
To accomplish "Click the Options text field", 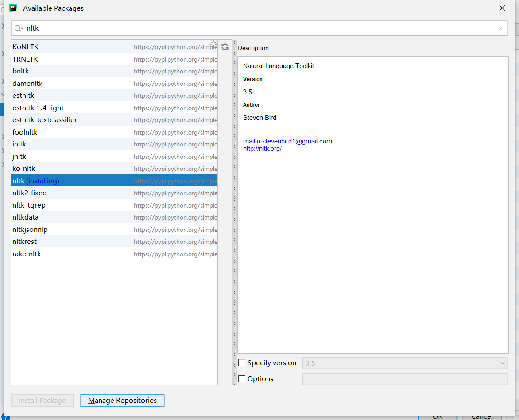I will (405, 379).
